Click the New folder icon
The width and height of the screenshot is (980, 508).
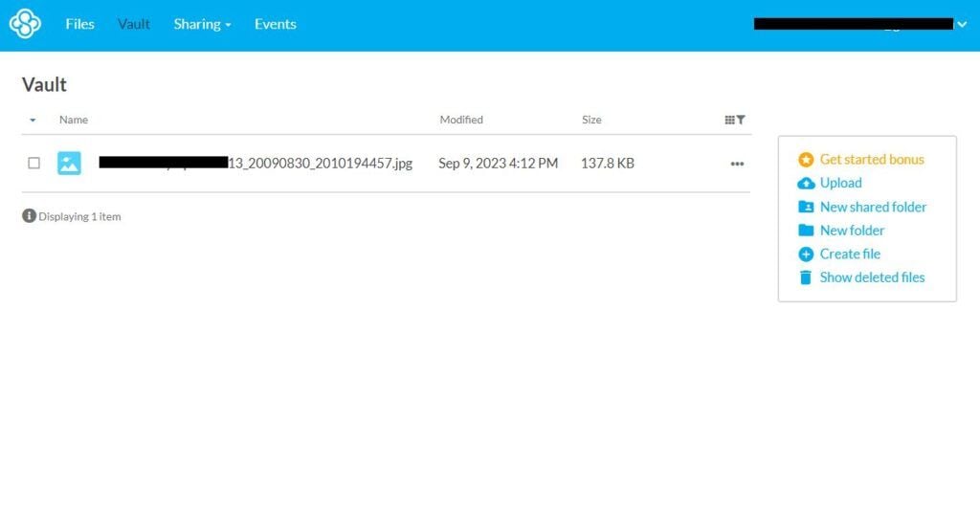click(806, 231)
